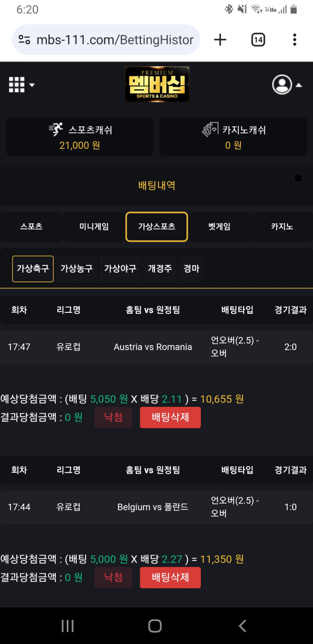Open the browser tab switcher showing 14
The image size is (313, 644).
(258, 39)
